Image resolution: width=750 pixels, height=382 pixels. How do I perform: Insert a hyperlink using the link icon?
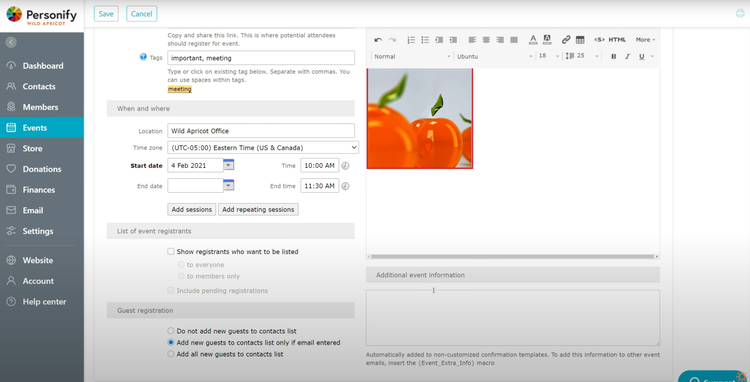(x=566, y=40)
